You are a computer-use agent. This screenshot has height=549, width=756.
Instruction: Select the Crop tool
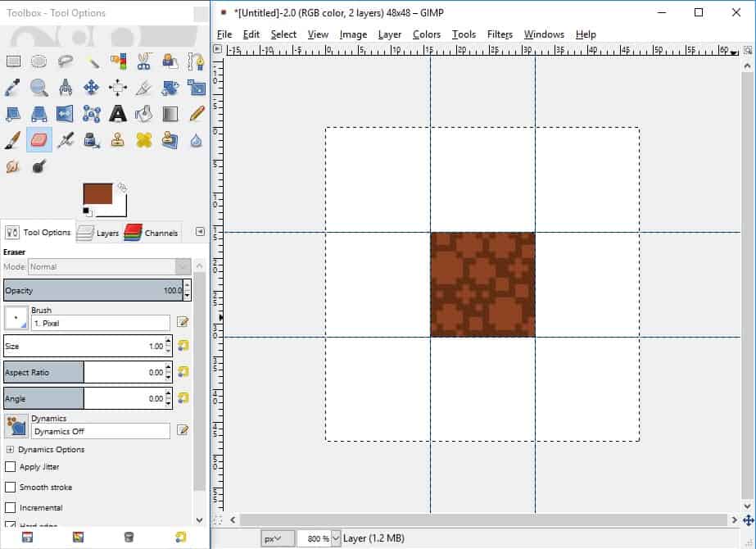pos(143,88)
